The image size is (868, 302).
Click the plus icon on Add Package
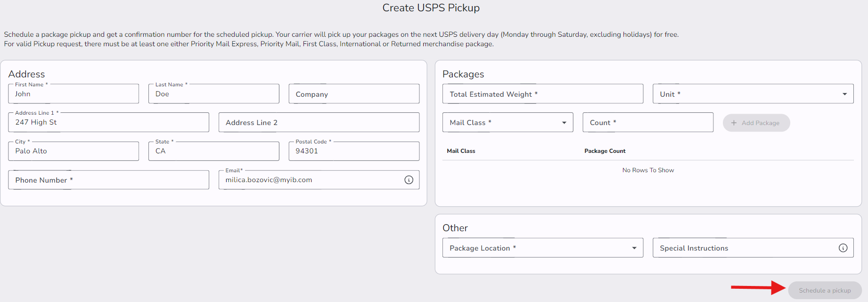pyautogui.click(x=734, y=123)
